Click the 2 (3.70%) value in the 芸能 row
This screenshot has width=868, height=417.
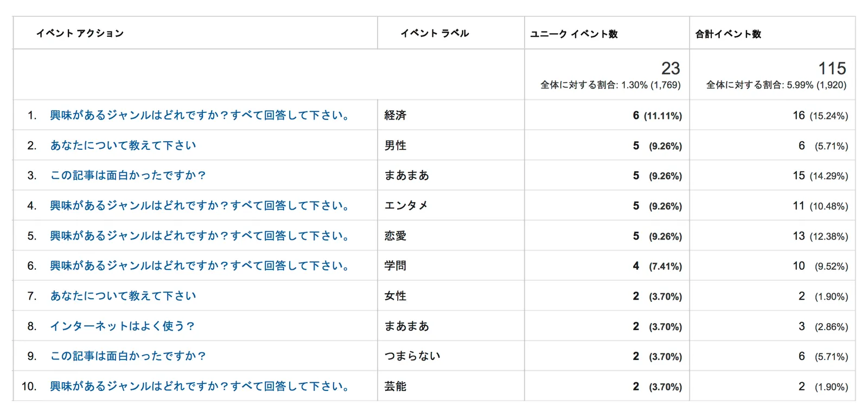coord(658,387)
